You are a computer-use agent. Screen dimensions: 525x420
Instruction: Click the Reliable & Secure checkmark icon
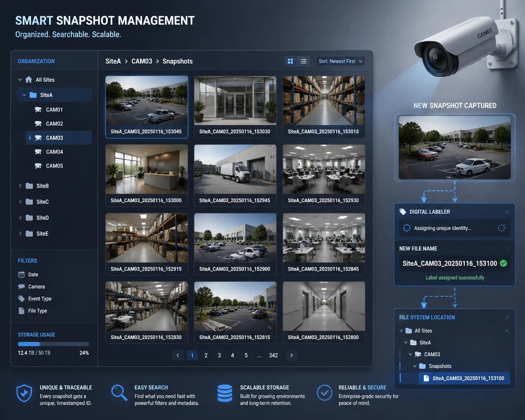[324, 393]
